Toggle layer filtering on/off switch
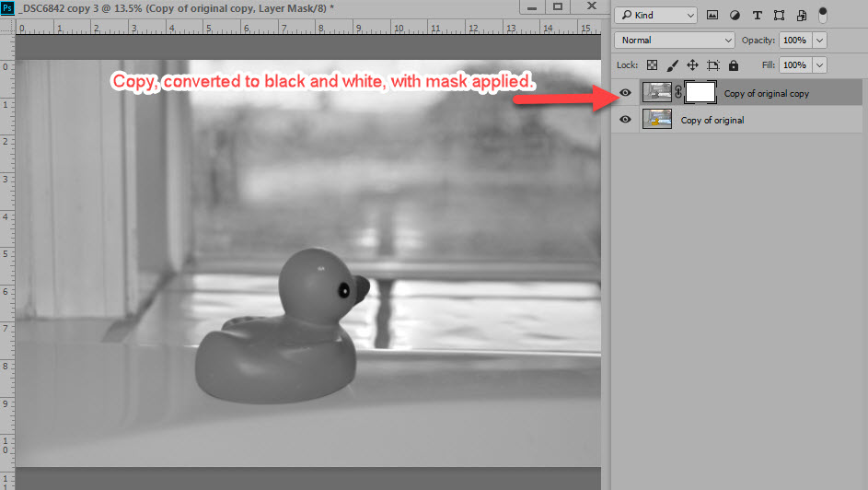Screen dimensions: 868x490 point(823,15)
